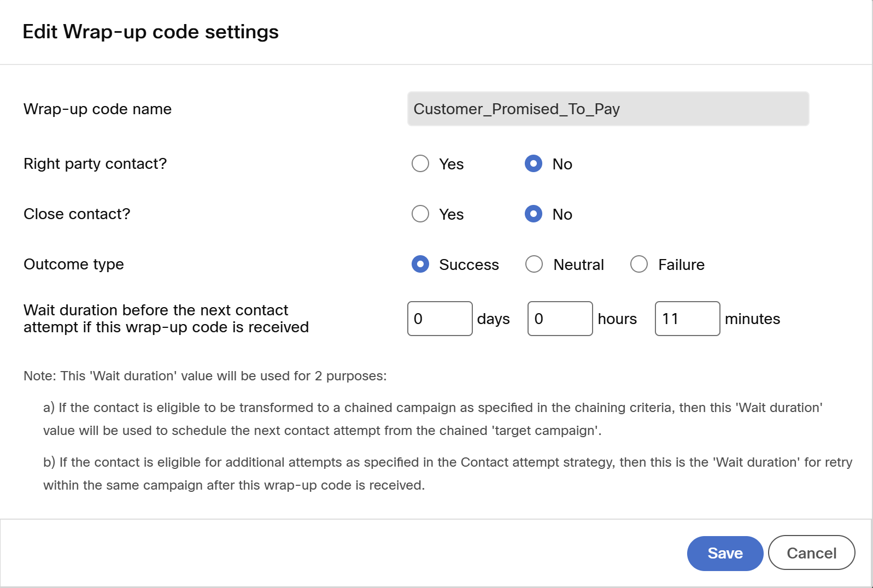Screen dimensions: 873x588
Task: Focus the hours wait duration field
Action: tap(560, 319)
